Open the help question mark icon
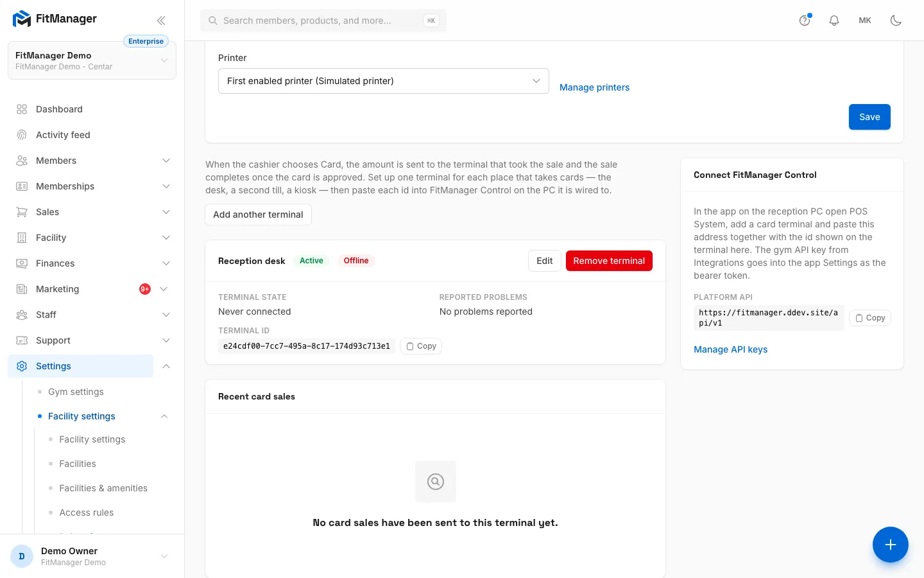 [x=805, y=21]
